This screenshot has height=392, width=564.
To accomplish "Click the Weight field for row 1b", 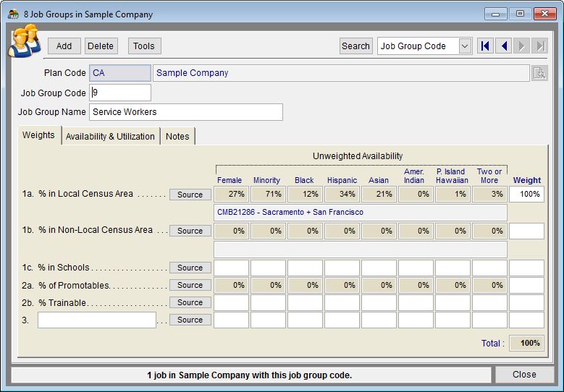I will click(526, 231).
